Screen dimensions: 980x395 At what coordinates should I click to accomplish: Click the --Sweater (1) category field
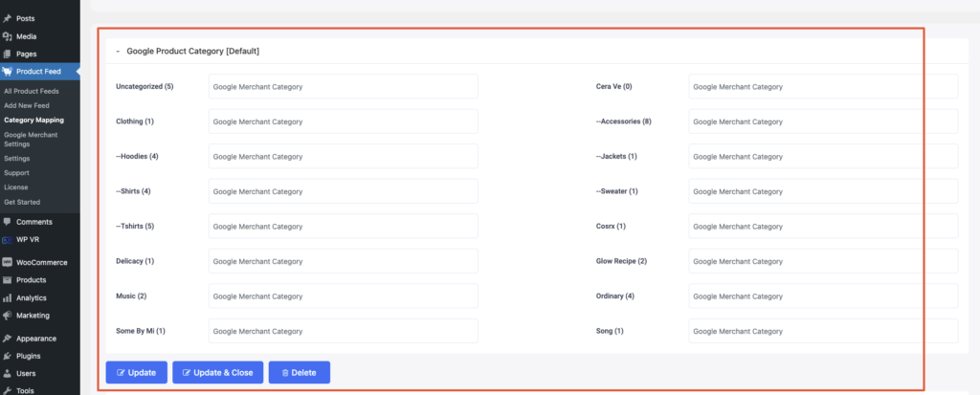tap(823, 191)
